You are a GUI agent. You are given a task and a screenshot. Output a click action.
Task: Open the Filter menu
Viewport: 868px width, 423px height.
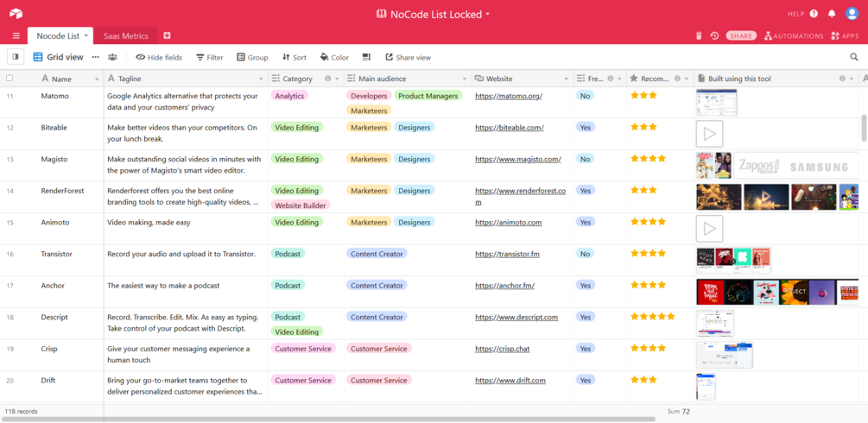210,57
